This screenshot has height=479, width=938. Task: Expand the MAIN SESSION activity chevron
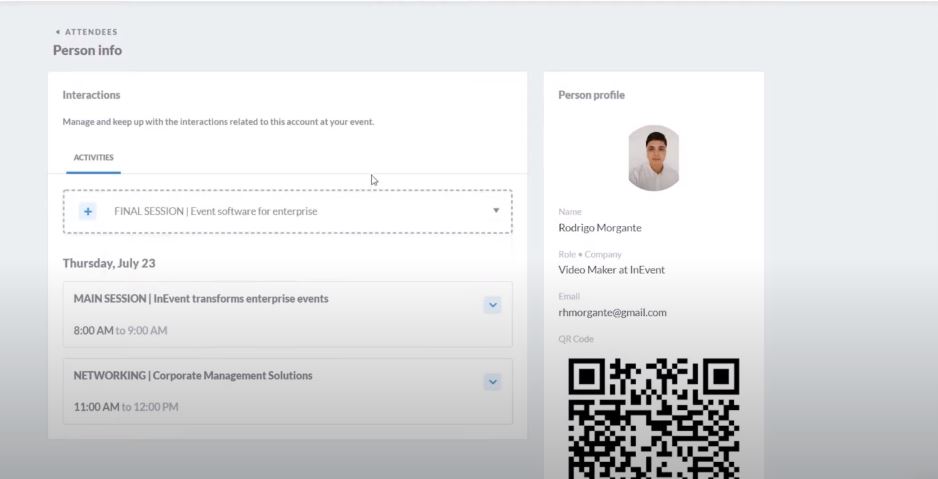click(492, 305)
